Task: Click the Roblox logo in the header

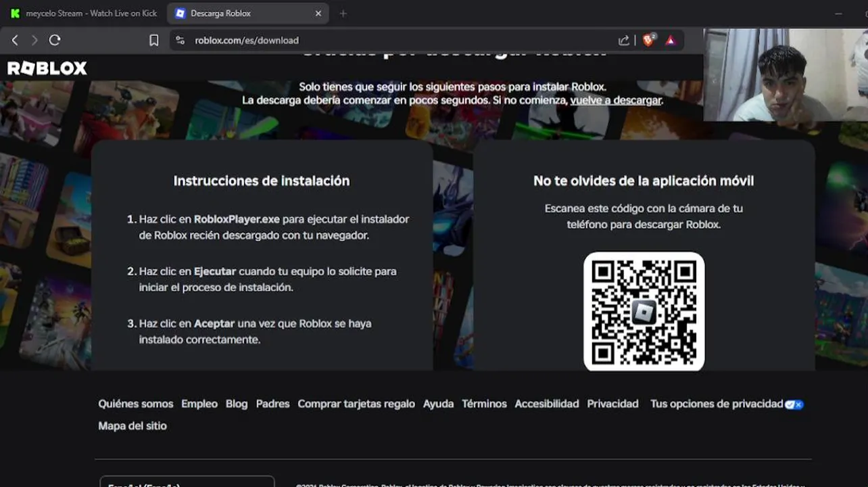Action: click(x=47, y=68)
